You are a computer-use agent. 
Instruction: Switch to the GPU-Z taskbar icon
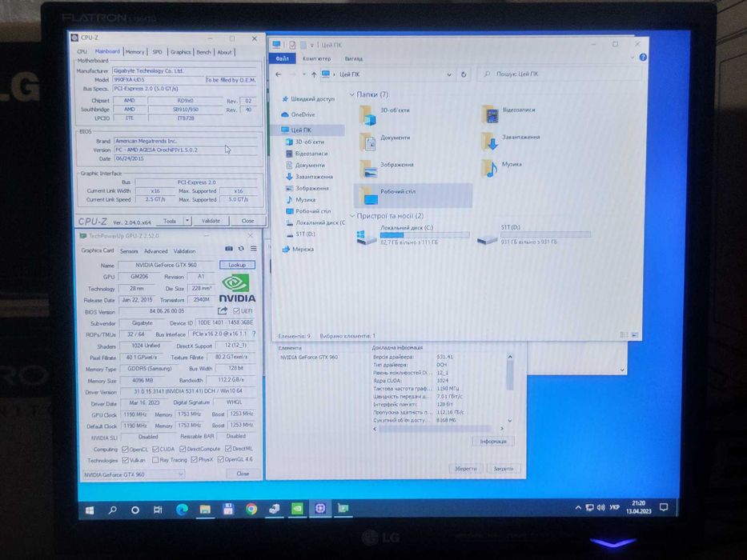pos(343,509)
